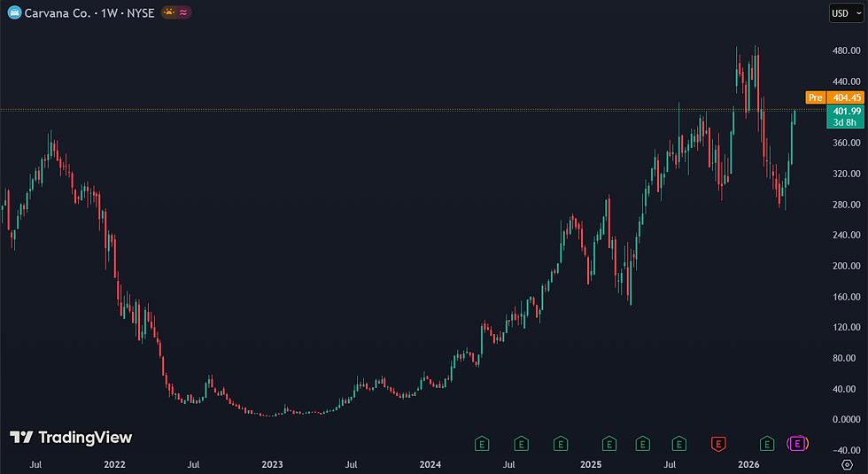Click the 2023 label on time axis
Screen dimensions: 868x474
(272, 464)
